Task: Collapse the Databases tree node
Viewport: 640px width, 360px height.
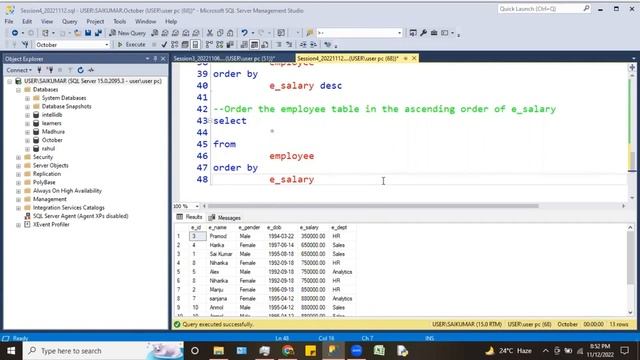Action: (x=18, y=90)
